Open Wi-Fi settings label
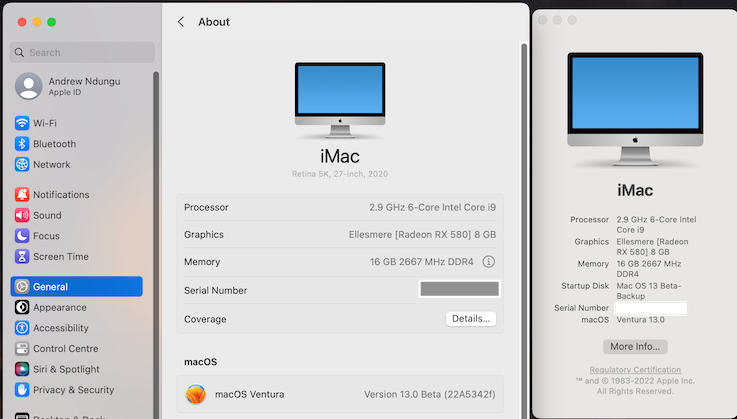The height and width of the screenshot is (419, 737). (45, 123)
